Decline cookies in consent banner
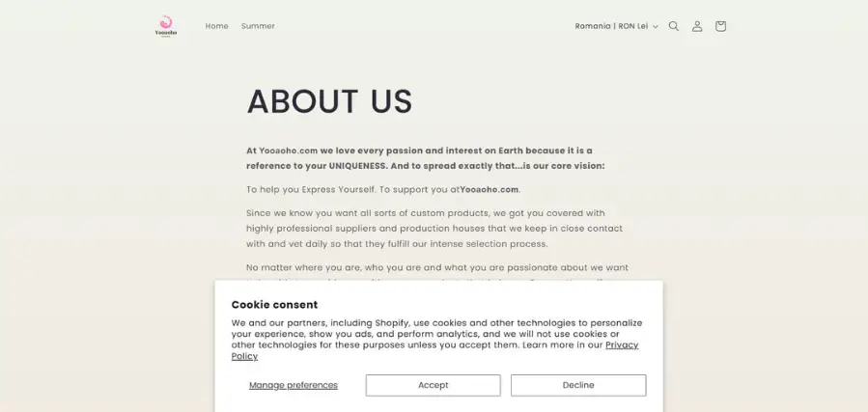Viewport: 868px width, 412px height. [x=578, y=385]
